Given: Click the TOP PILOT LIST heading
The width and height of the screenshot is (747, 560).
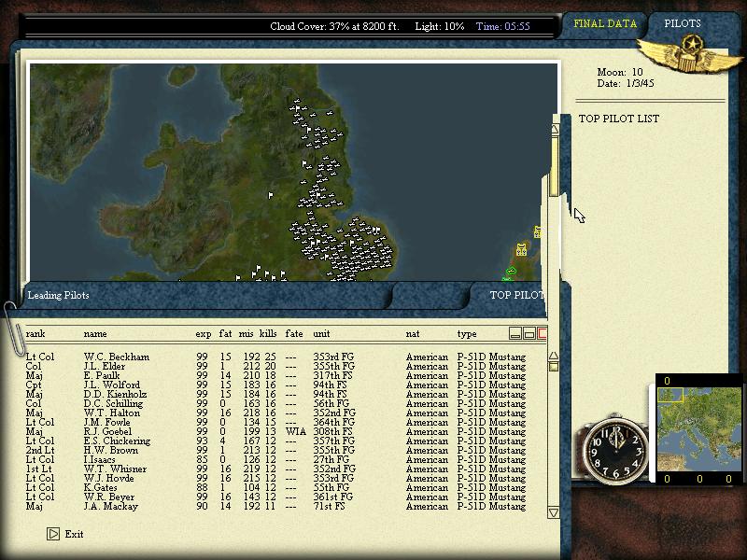Looking at the screenshot, I should (x=619, y=119).
